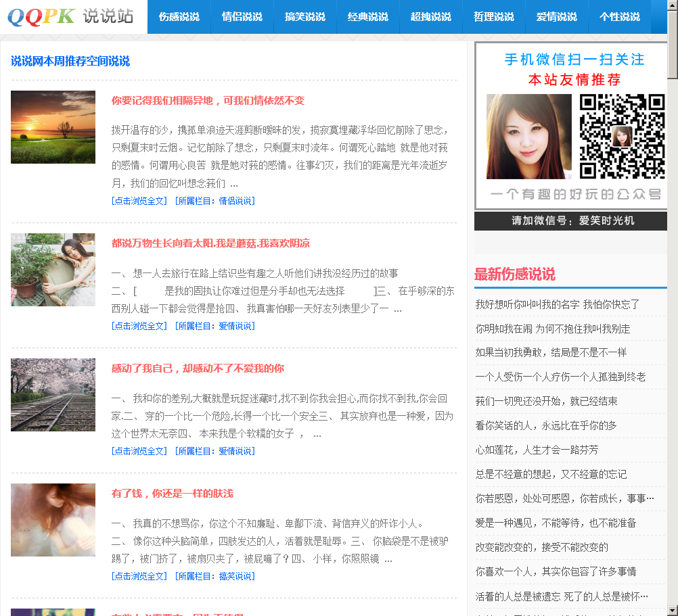The height and width of the screenshot is (616, 678).
Task: Select 个性说说 in the navigation bar
Action: point(620,17)
